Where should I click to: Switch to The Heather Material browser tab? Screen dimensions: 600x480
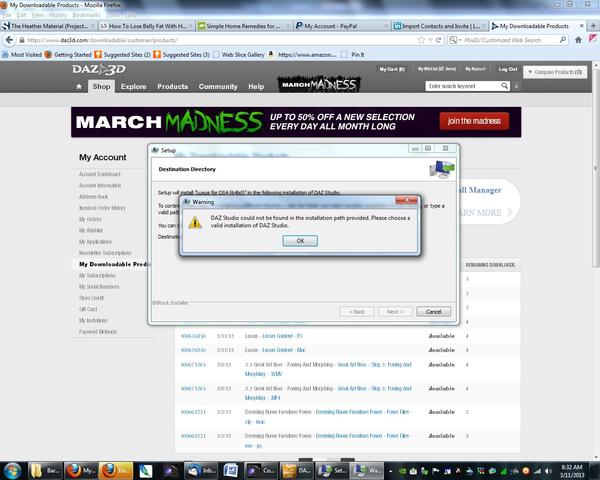[x=49, y=26]
